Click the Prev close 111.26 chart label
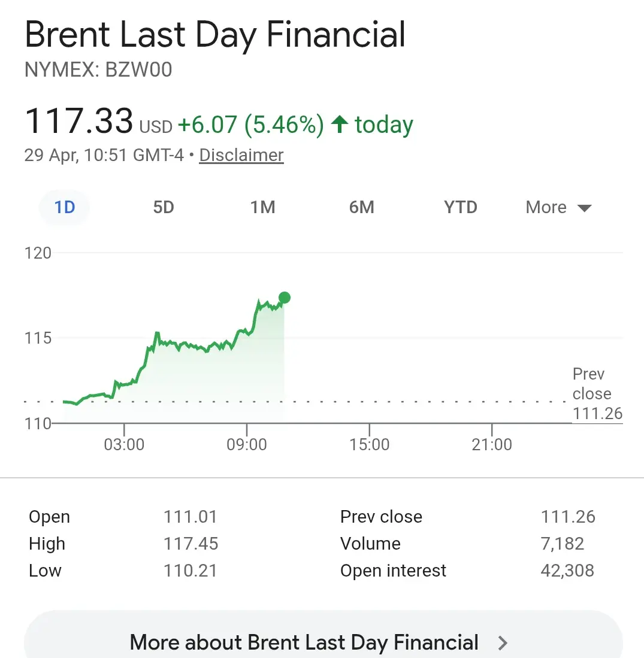Viewport: 644px width, 658px height. (597, 394)
